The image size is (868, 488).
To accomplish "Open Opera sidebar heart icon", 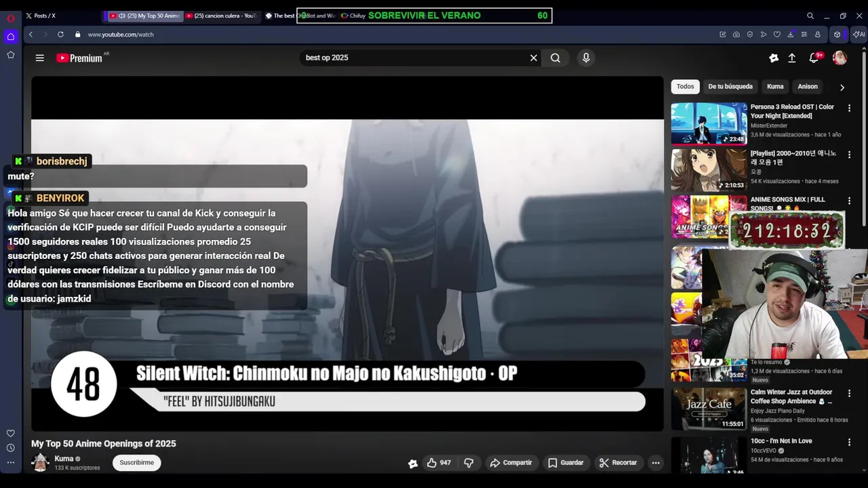I will point(10,433).
